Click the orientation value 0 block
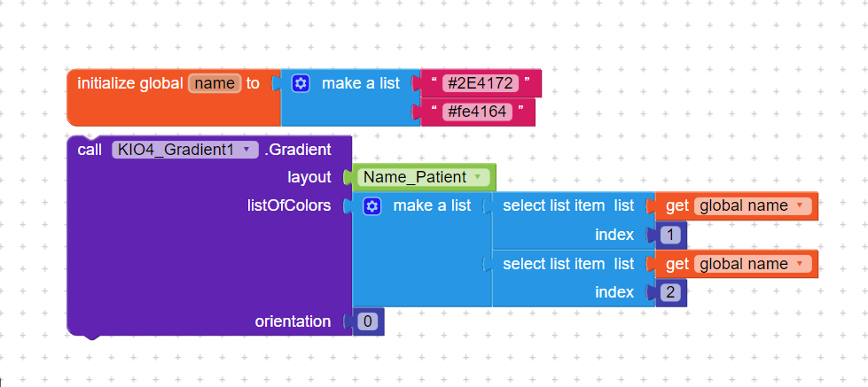 click(x=368, y=321)
